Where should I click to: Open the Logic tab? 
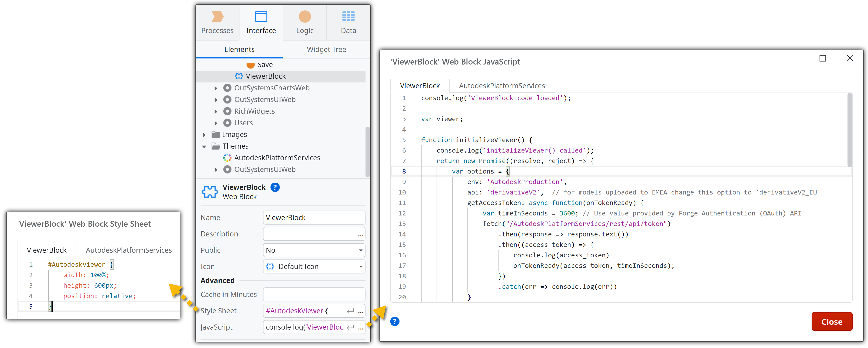[305, 23]
